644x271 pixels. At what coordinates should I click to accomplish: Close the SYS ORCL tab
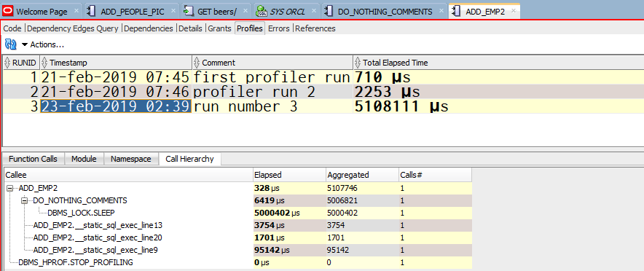(x=315, y=12)
